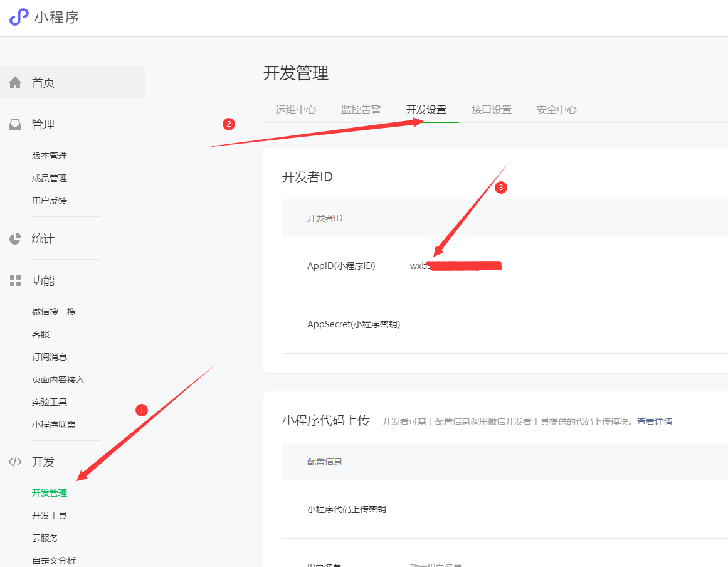Switch to the 安全中心 tab
Image resolution: width=728 pixels, height=567 pixels.
557,110
